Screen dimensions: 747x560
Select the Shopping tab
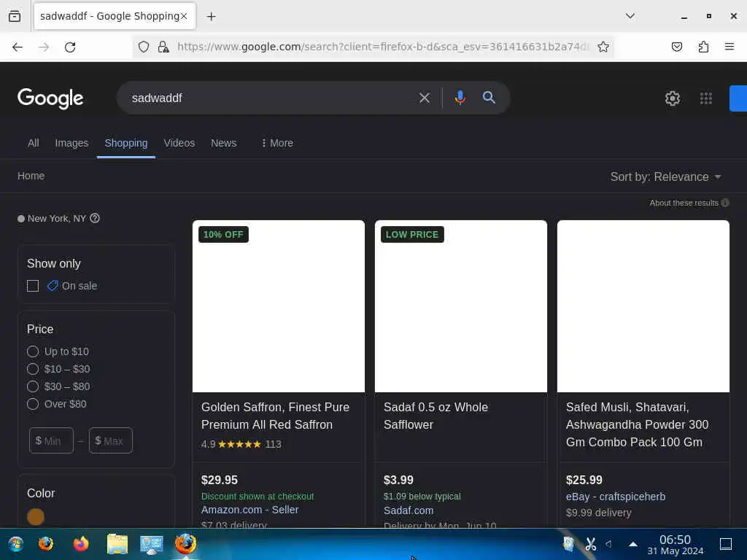pyautogui.click(x=125, y=143)
